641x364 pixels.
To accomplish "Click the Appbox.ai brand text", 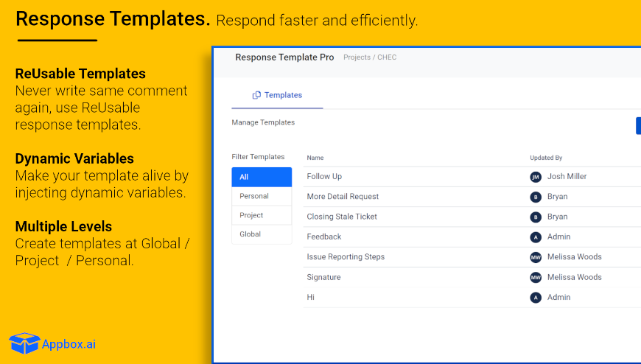I will [69, 344].
